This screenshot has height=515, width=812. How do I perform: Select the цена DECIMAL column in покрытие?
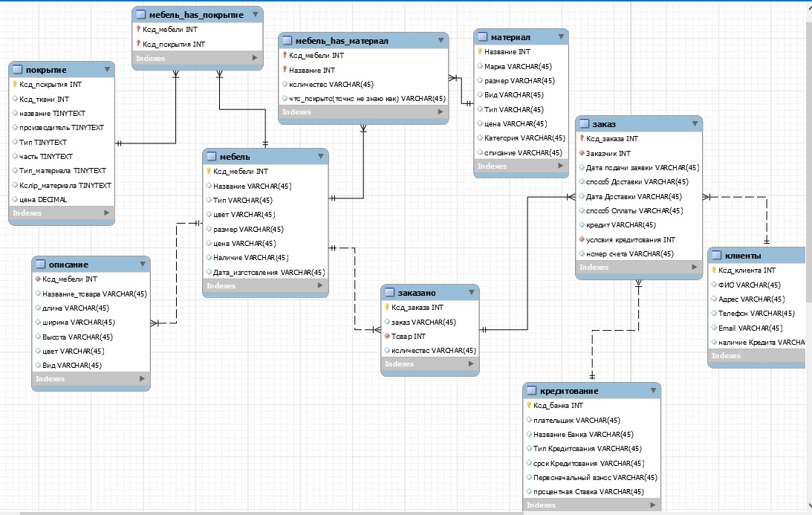[x=43, y=199]
